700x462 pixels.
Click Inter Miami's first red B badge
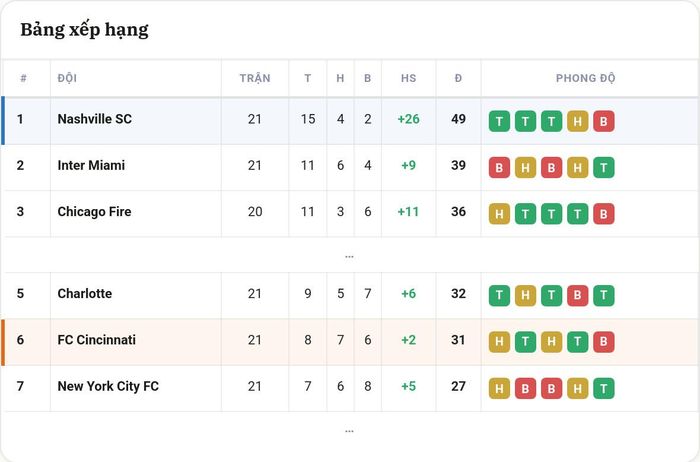point(499,167)
